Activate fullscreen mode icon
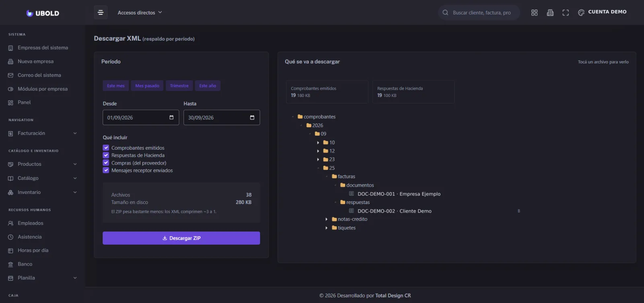The width and height of the screenshot is (644, 303). (566, 12)
